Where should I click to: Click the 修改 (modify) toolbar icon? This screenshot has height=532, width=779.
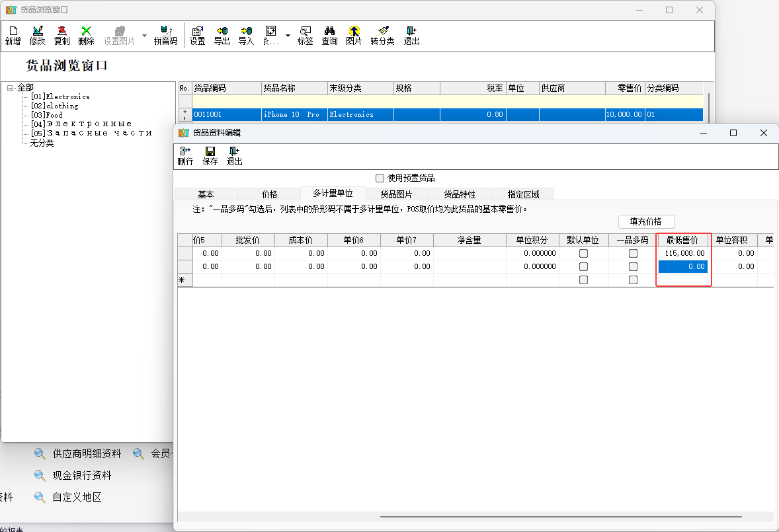point(37,36)
